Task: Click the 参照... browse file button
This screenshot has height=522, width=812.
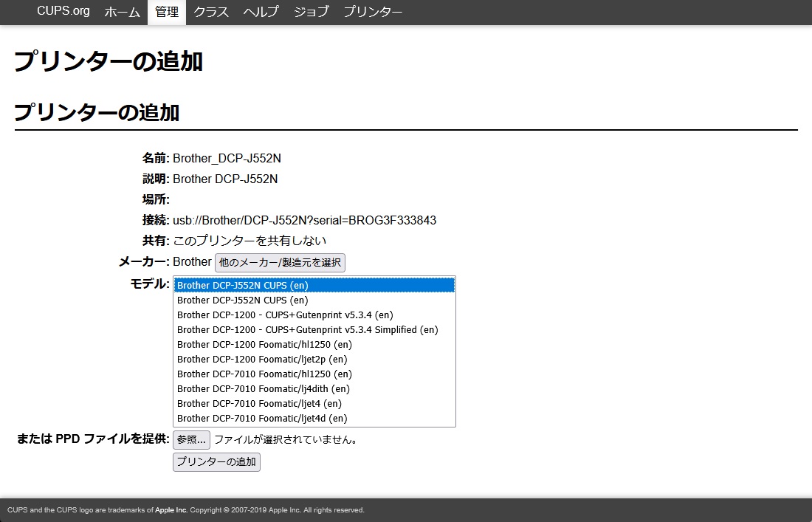Action: pos(192,440)
